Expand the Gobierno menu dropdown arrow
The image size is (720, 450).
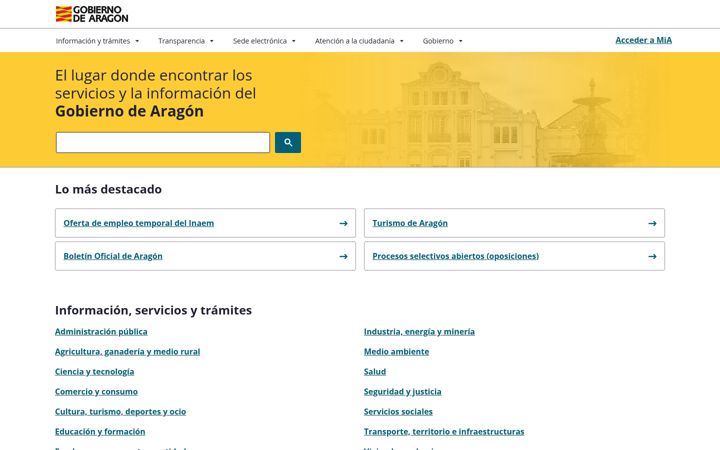[461, 41]
